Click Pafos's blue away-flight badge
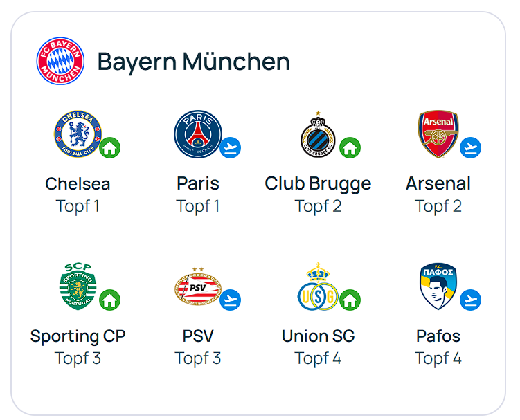Screen dimensions: 520x420 470,300
